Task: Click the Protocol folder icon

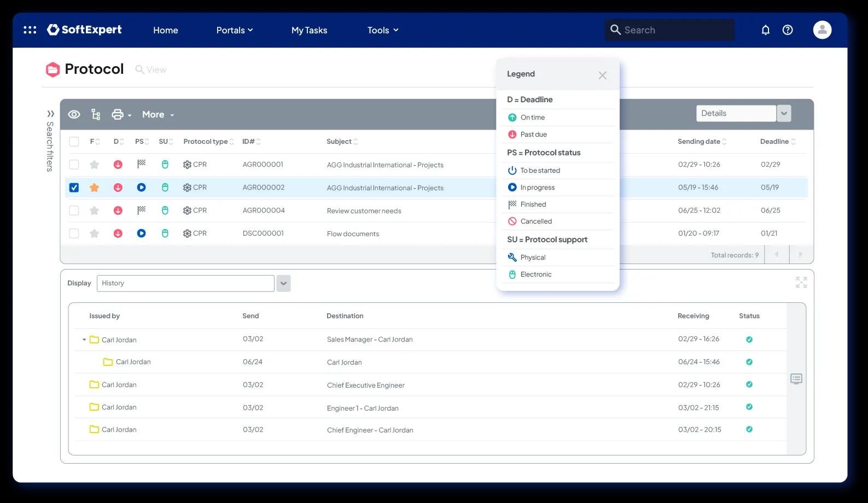Action: click(x=53, y=69)
